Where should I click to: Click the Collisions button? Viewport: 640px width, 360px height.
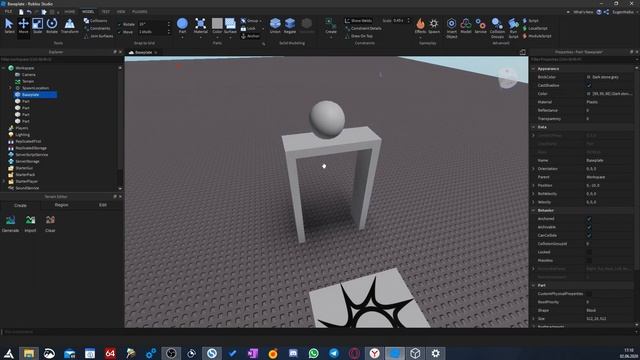click(96, 21)
